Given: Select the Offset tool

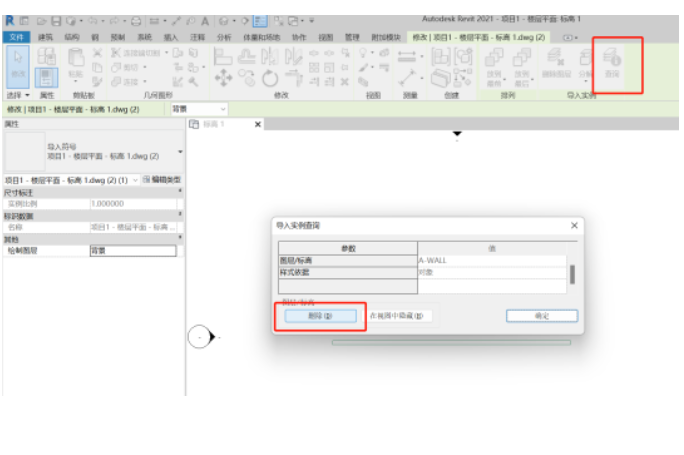Looking at the screenshot, I should coord(246,56).
